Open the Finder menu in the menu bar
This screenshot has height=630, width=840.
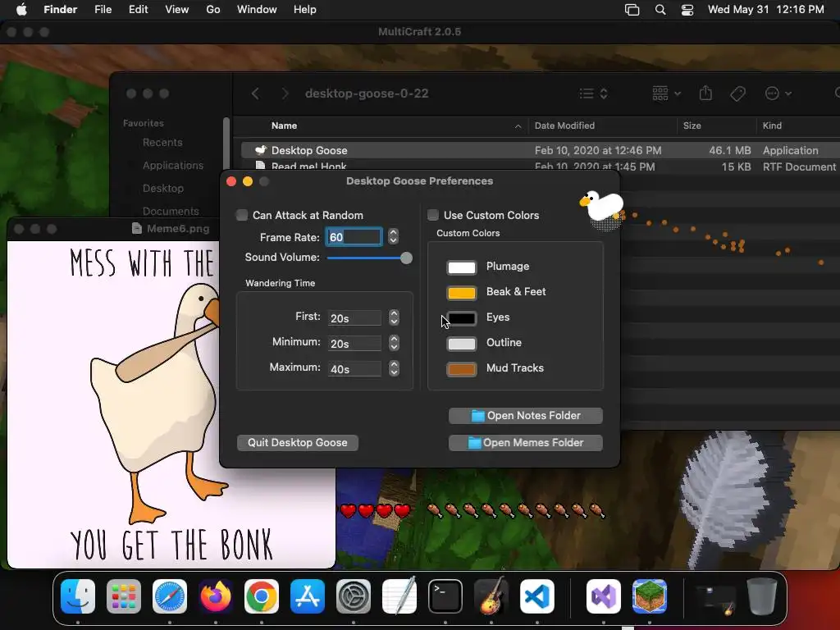click(x=60, y=10)
